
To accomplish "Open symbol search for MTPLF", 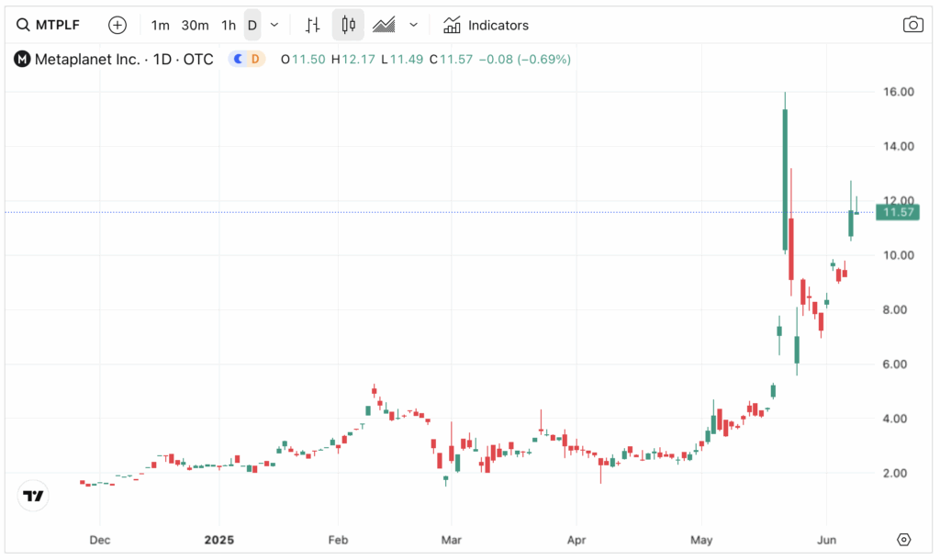I will (x=48, y=25).
